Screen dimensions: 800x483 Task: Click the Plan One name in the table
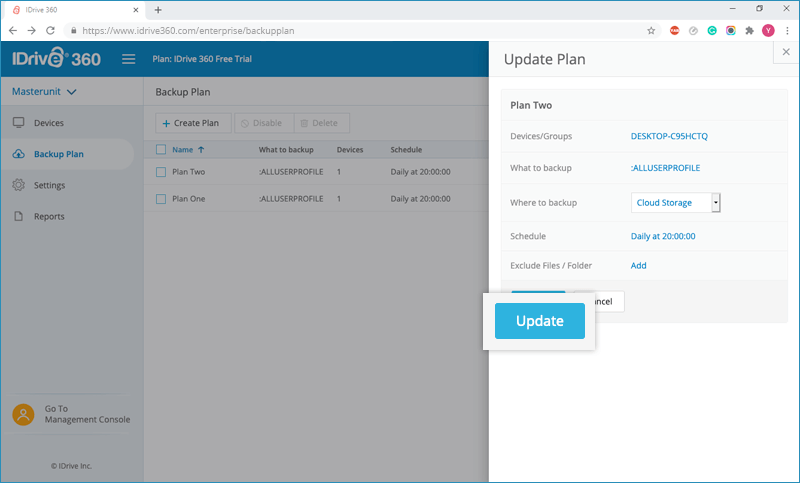[x=189, y=199]
